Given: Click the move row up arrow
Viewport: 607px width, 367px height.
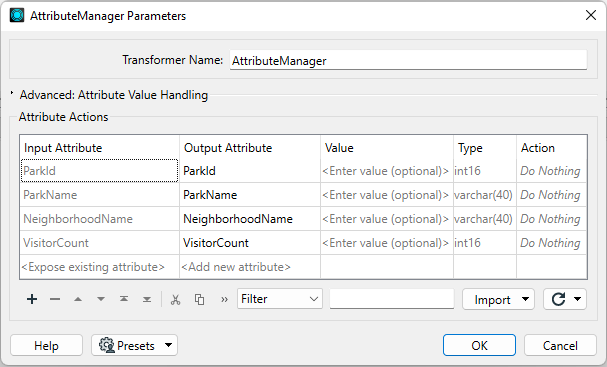Looking at the screenshot, I should pyautogui.click(x=78, y=299).
